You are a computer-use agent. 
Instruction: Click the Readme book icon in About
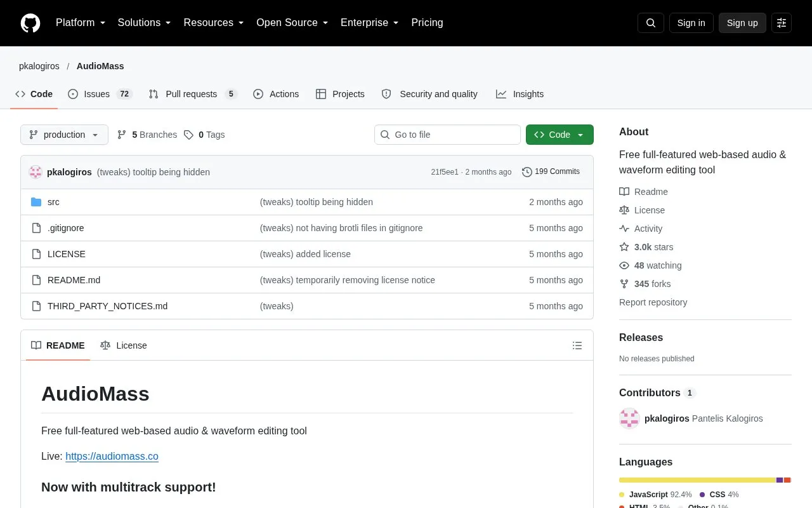(624, 192)
